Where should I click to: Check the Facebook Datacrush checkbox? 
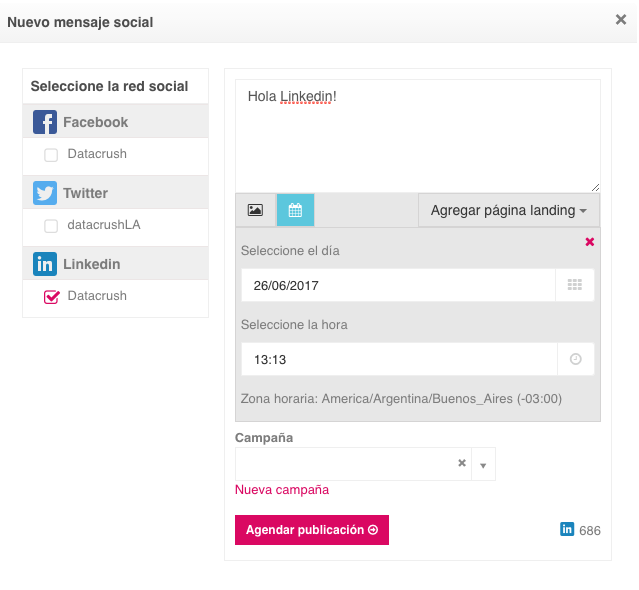51,155
